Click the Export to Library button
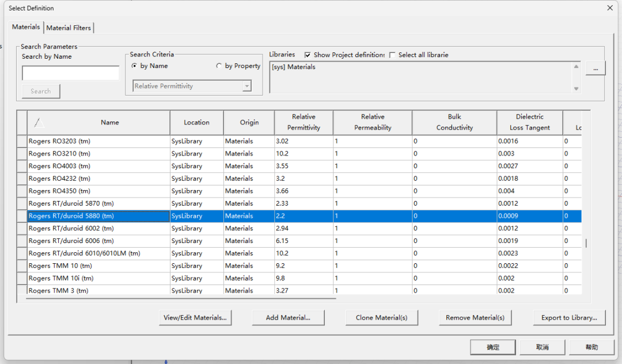622x364 pixels. click(x=569, y=317)
